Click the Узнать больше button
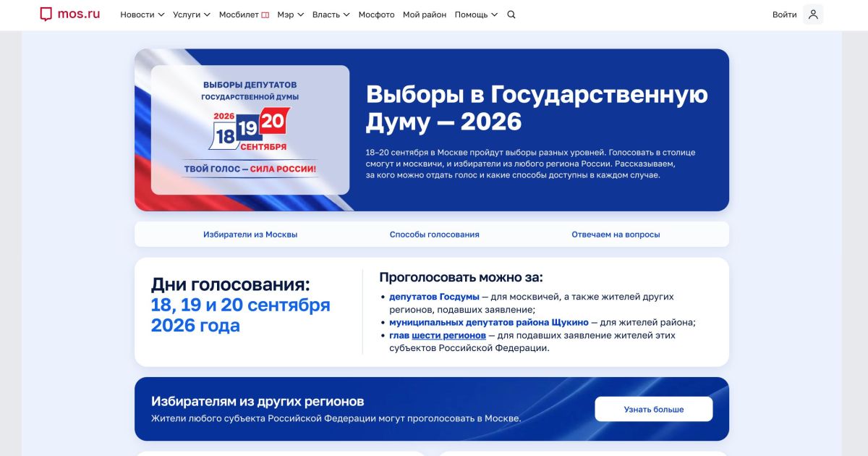 click(x=654, y=409)
